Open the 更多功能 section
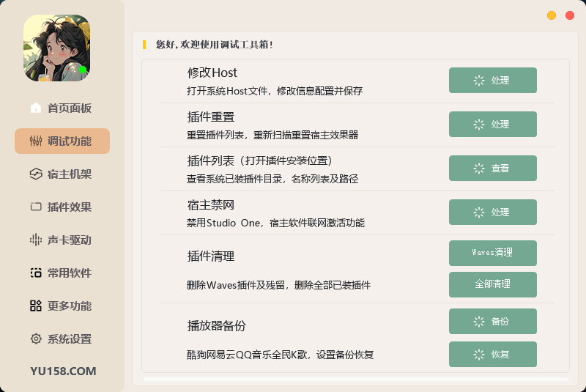The width and height of the screenshot is (586, 392). click(62, 306)
